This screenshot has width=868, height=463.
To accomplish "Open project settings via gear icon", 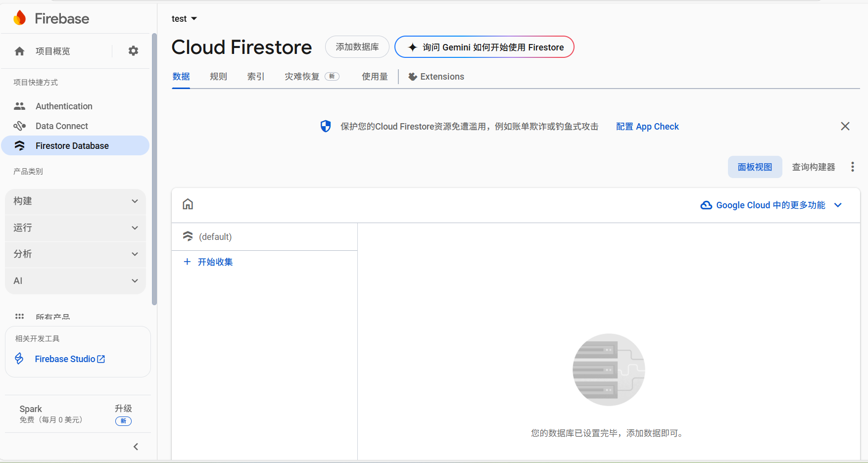I will pos(133,50).
